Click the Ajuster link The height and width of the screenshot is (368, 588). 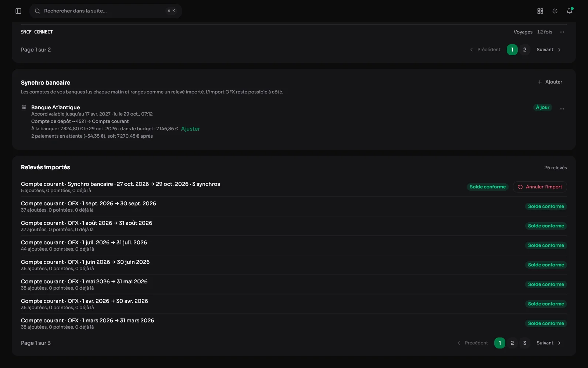(190, 129)
